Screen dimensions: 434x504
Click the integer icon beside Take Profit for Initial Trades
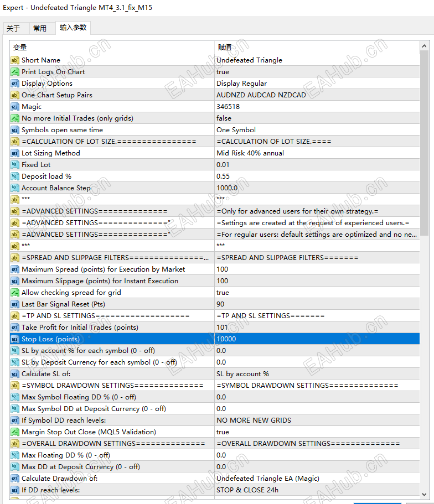tap(15, 328)
